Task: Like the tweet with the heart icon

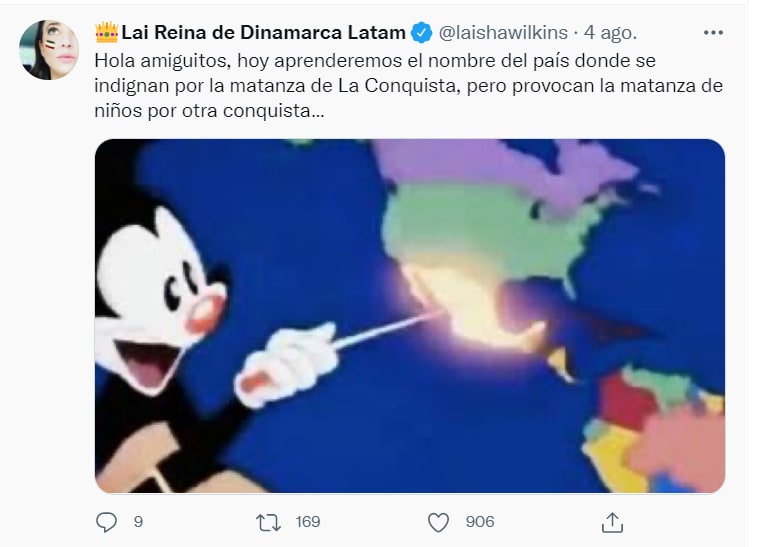Action: click(x=438, y=522)
